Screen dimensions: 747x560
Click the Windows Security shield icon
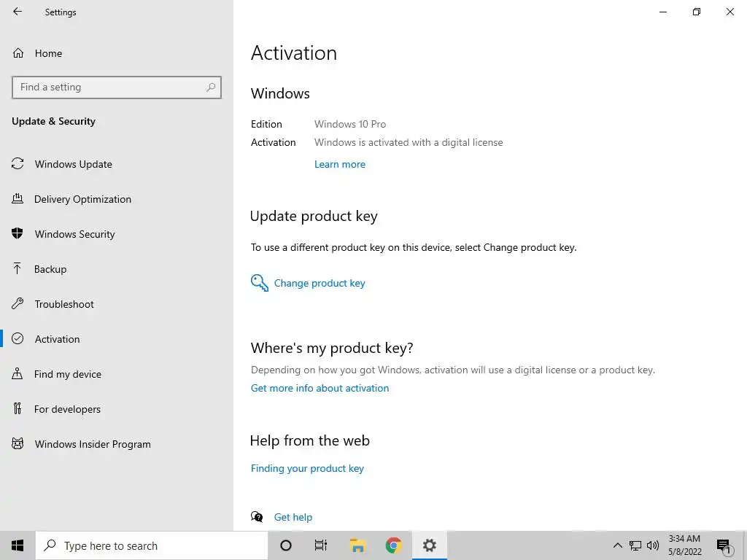coord(18,233)
